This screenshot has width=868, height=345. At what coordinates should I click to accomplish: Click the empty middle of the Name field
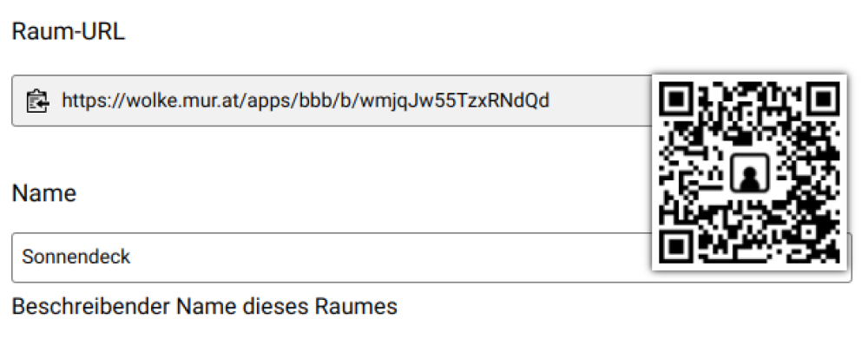387,257
